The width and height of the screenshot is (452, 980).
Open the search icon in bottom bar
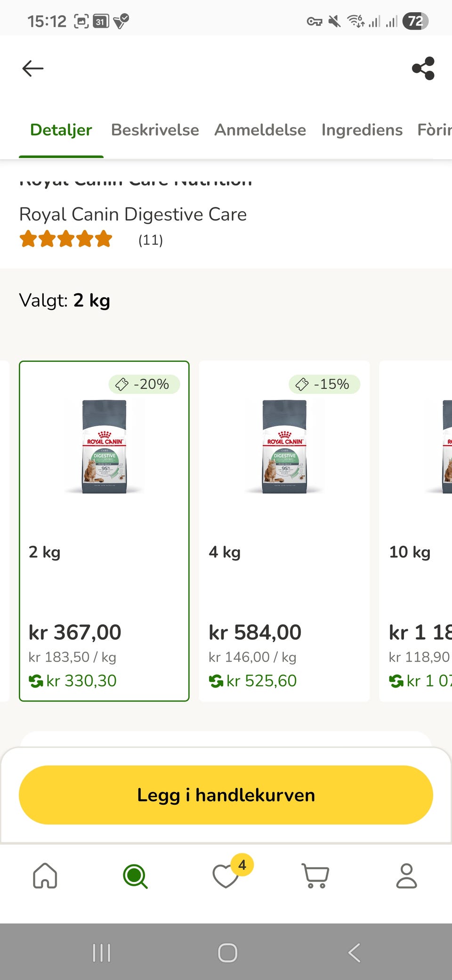coord(135,876)
